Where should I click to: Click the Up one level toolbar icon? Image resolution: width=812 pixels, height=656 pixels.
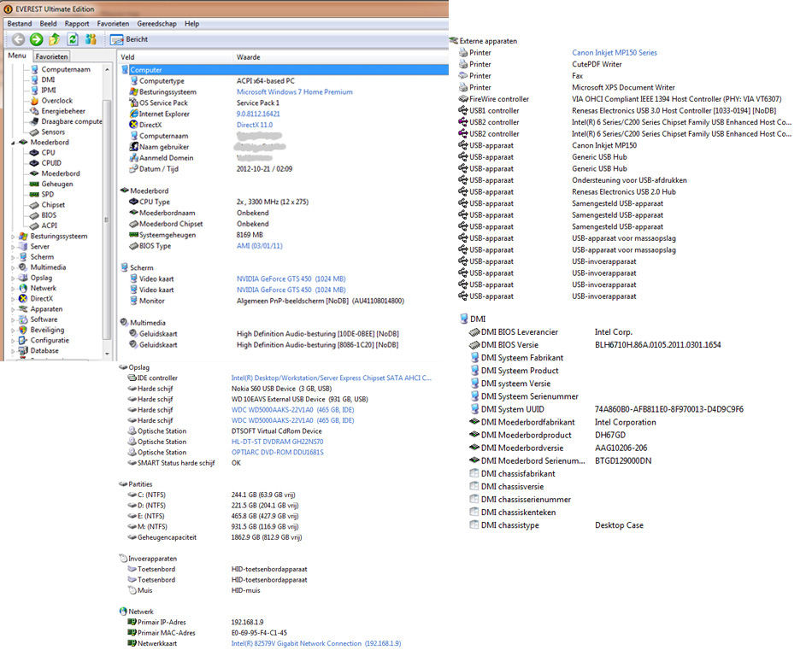55,39
